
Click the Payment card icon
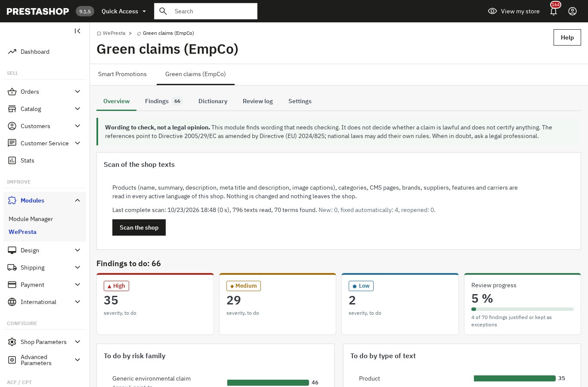[12, 285]
